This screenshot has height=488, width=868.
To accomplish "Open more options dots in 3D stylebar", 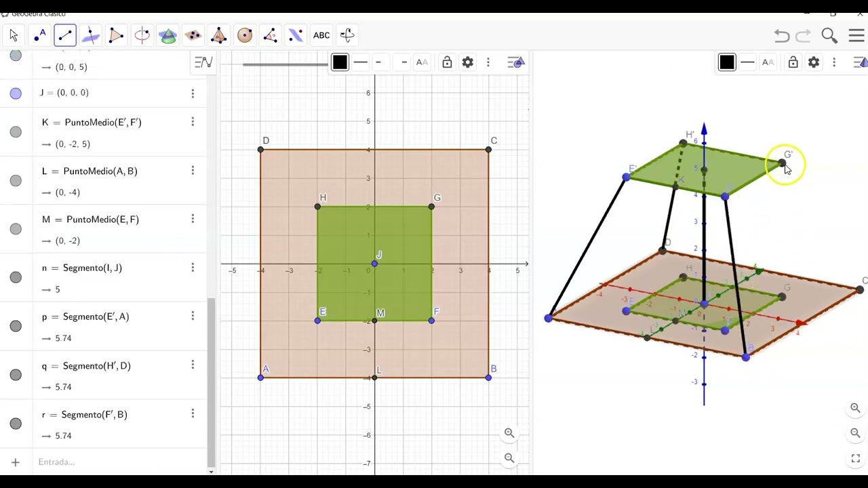I will click(834, 62).
